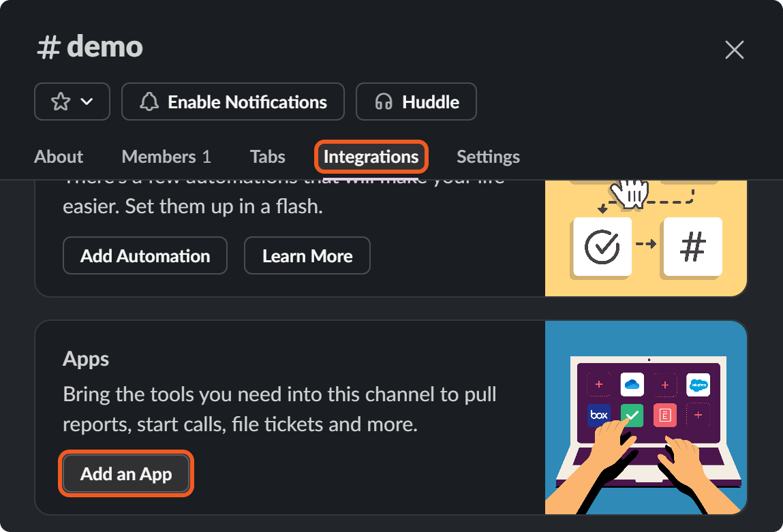Click the Salesforce icon on the laptop
The width and height of the screenshot is (783, 532).
click(x=698, y=385)
